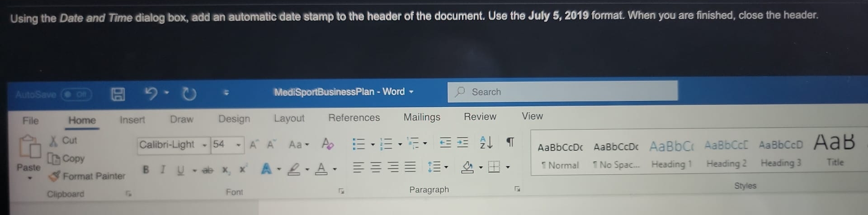Toggle Italic formatting

tap(163, 169)
